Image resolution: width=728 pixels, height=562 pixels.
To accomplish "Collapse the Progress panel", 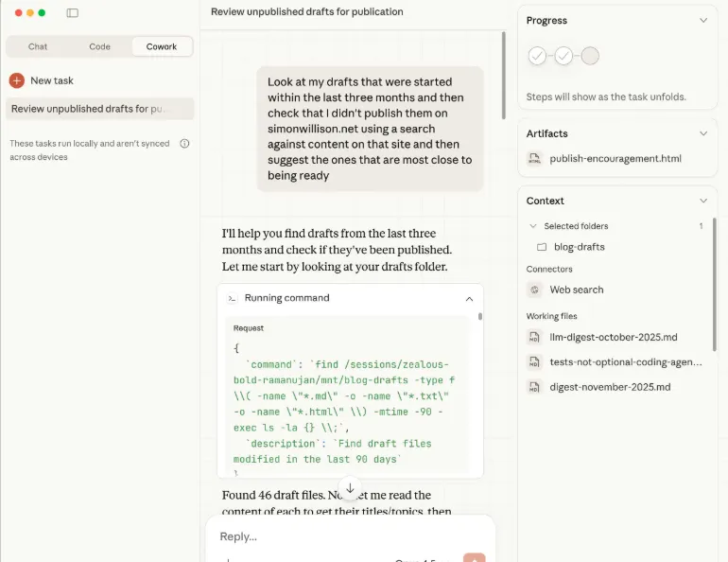I will [702, 20].
